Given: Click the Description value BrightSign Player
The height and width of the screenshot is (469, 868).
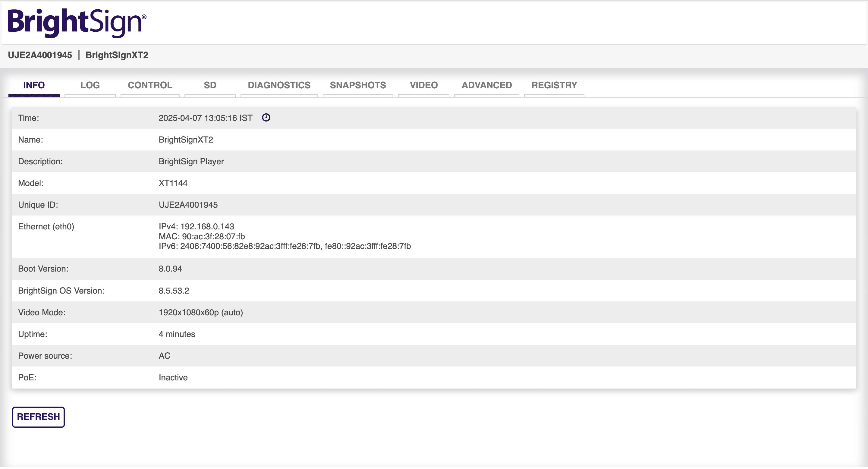Looking at the screenshot, I should pos(191,161).
